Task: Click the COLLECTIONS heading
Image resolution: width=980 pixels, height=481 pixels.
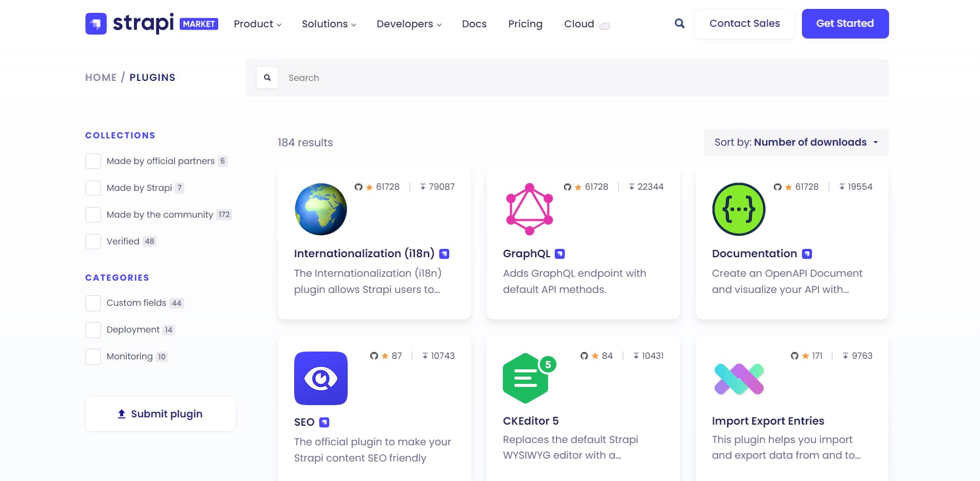Action: (121, 136)
